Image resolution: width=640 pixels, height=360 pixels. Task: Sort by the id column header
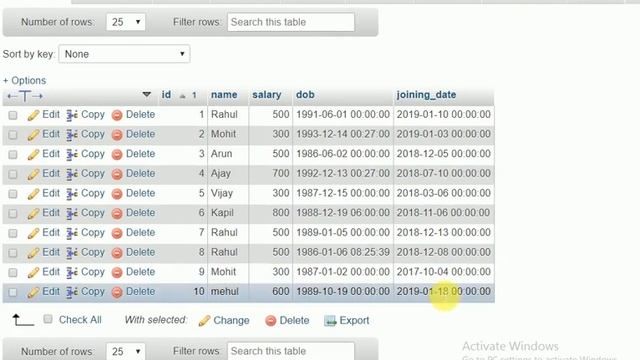pyautogui.click(x=166, y=95)
